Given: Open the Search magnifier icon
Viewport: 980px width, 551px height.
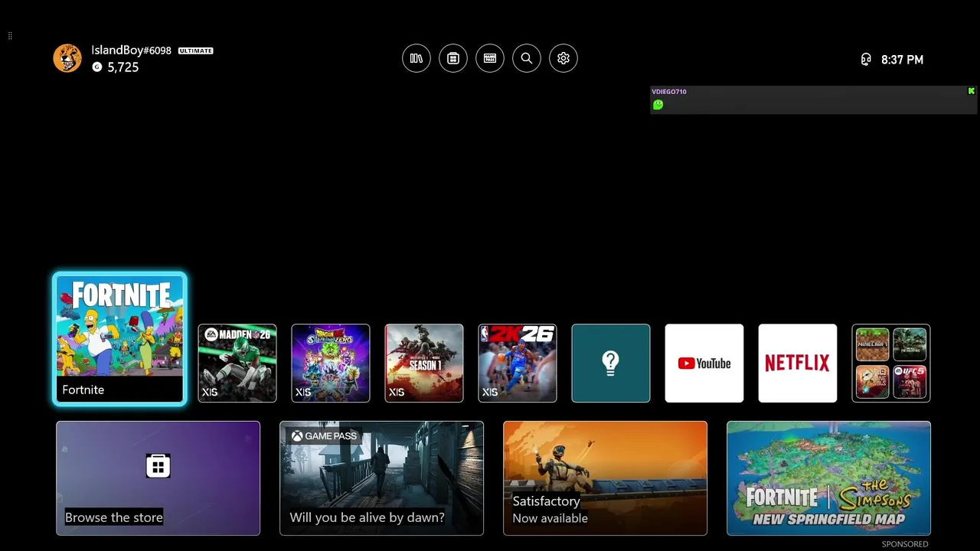Looking at the screenshot, I should coord(527,58).
